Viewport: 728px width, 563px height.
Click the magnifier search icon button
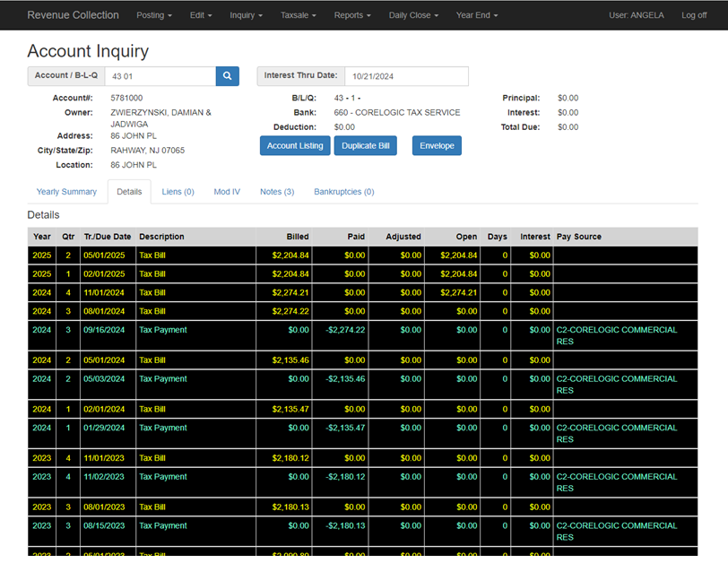pos(227,76)
